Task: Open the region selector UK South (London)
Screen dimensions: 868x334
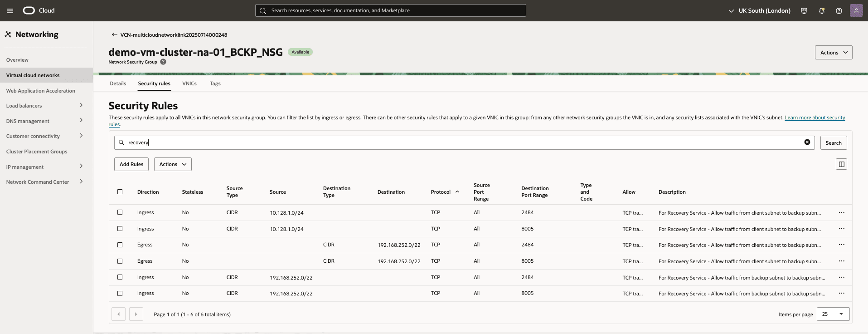Action: coord(759,10)
